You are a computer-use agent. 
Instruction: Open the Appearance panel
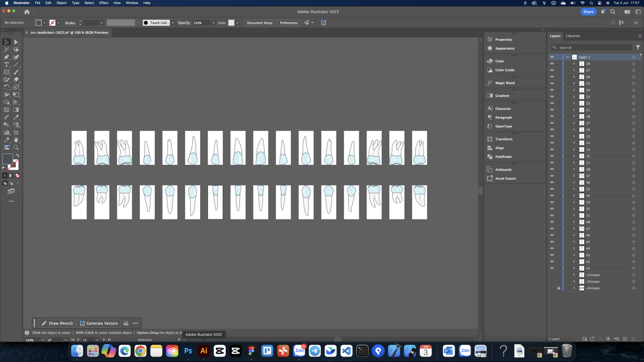(505, 49)
